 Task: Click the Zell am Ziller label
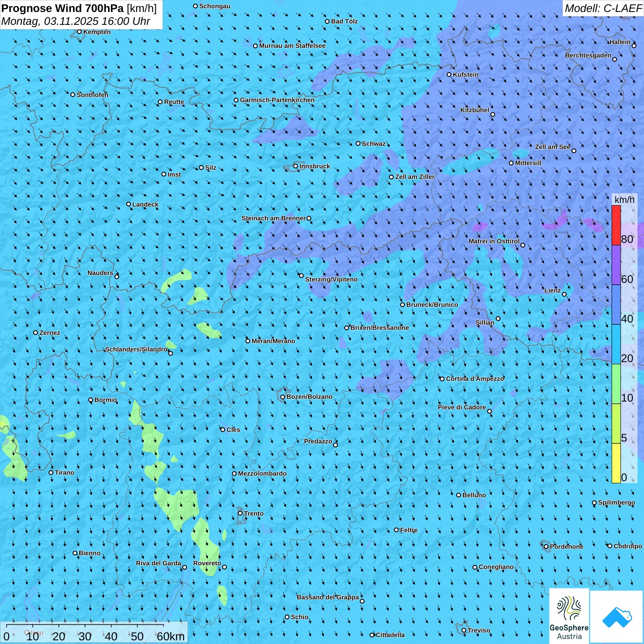tap(415, 177)
